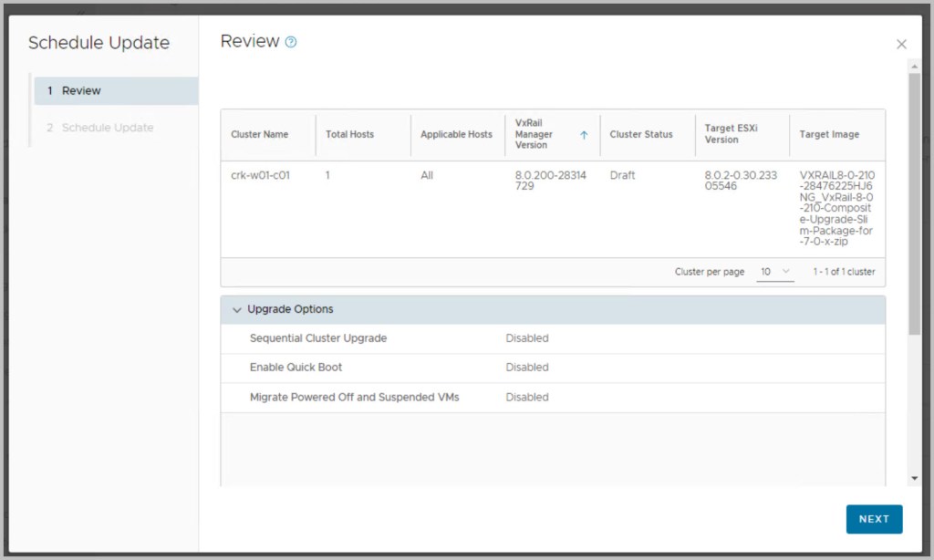Sort by Applicable Hosts column header
Viewport: 934px width, 560px height.
[456, 135]
